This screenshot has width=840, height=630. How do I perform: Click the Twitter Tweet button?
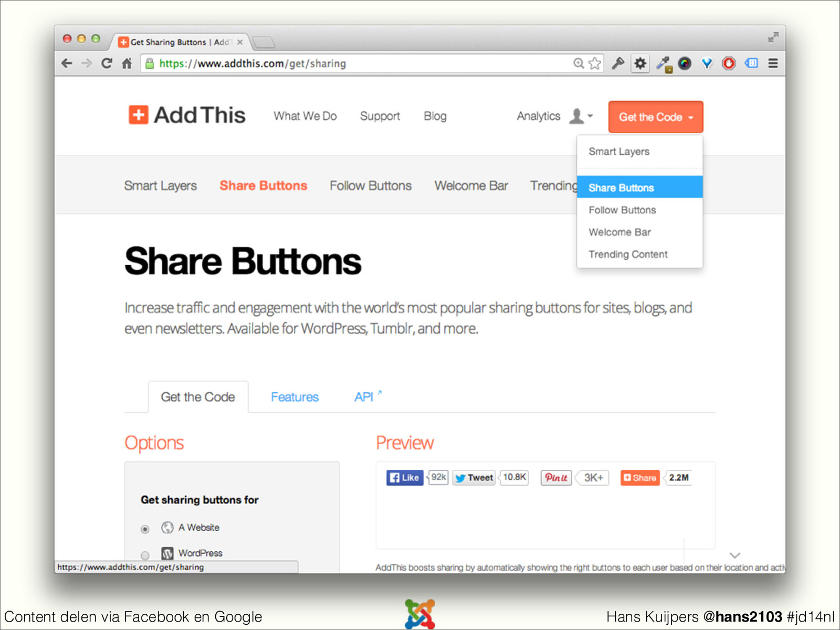(474, 478)
